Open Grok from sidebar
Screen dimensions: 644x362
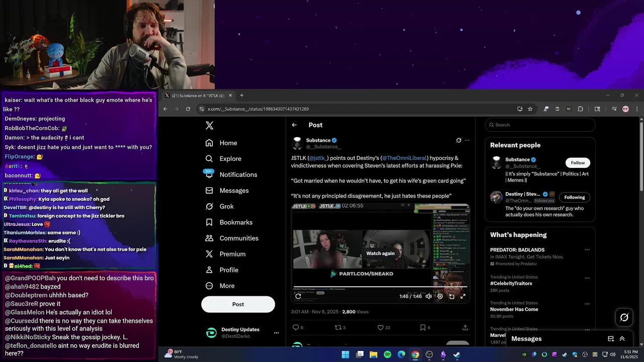[219, 207]
